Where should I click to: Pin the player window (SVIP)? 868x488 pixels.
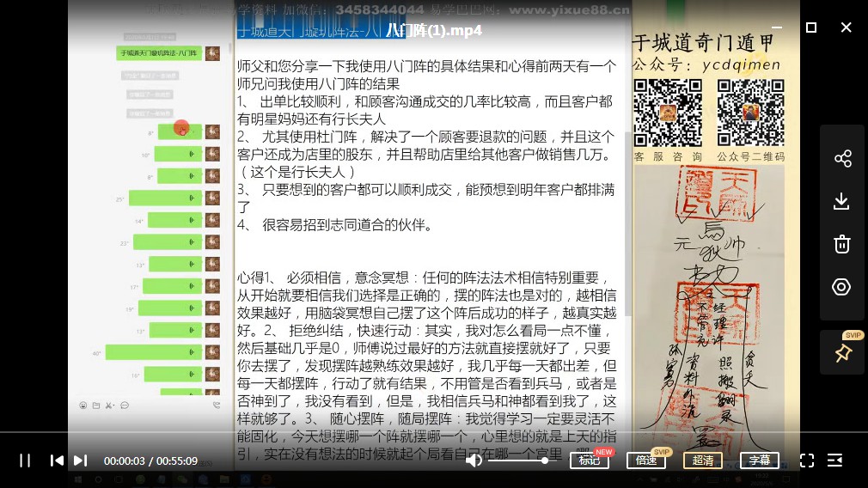843,352
